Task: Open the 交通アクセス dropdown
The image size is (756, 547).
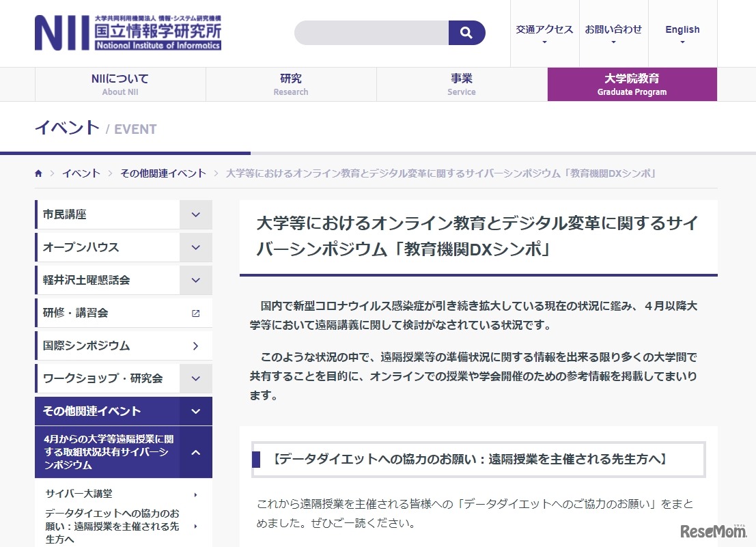Action: 544,33
